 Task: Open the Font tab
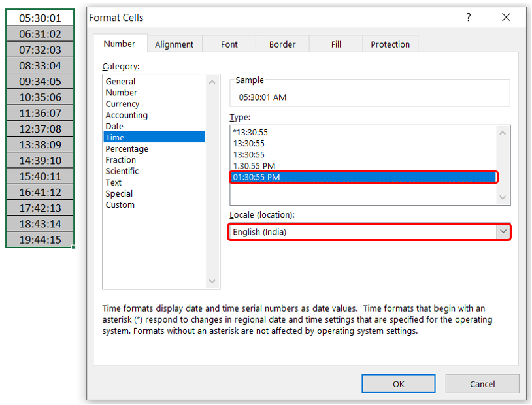(x=229, y=44)
